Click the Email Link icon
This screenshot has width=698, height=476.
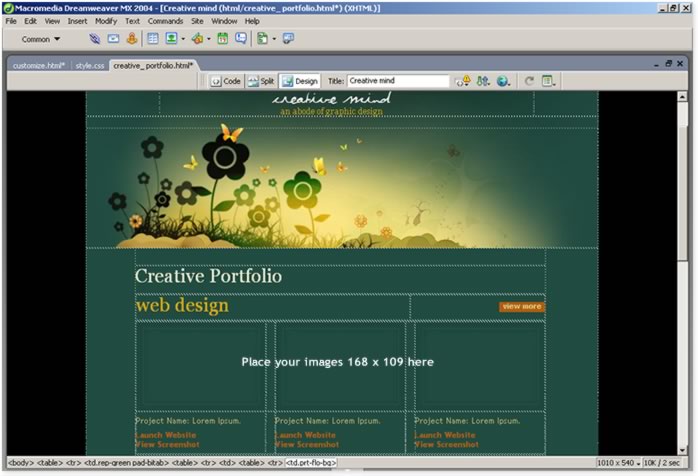click(113, 39)
